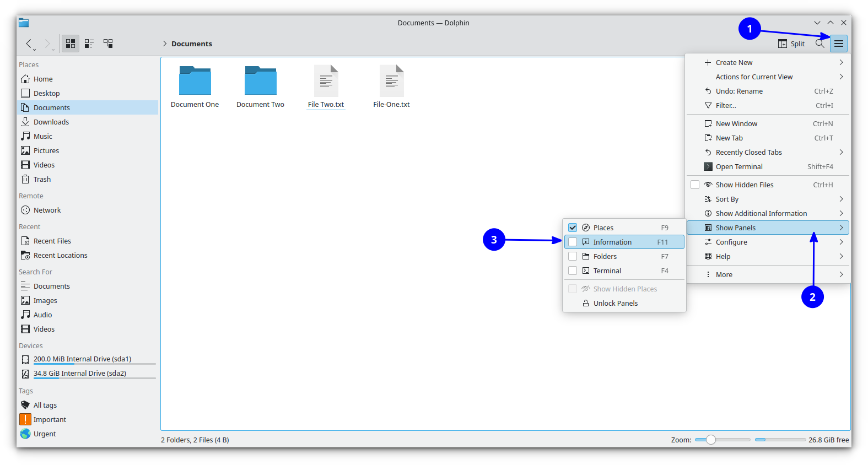Image resolution: width=868 pixels, height=465 pixels.
Task: Click the search magnifier icon
Action: pyautogui.click(x=820, y=44)
